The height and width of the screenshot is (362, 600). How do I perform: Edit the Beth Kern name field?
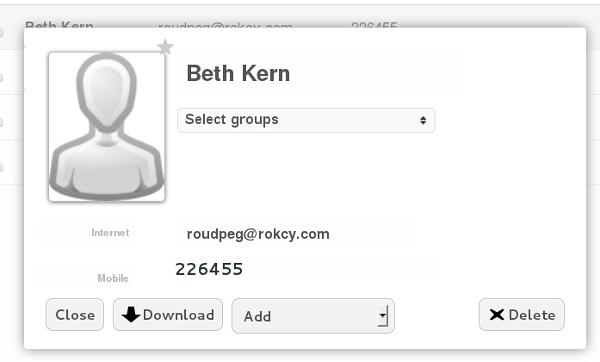coord(317,73)
